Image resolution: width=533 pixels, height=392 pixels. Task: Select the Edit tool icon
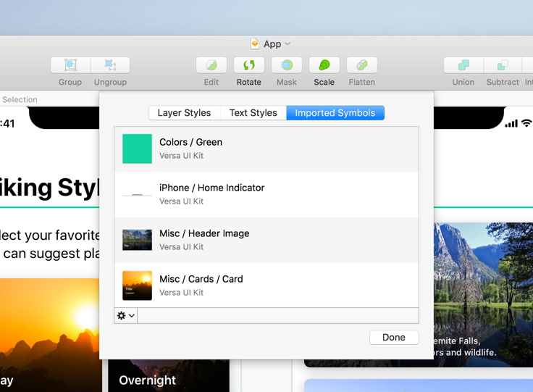[x=211, y=65]
